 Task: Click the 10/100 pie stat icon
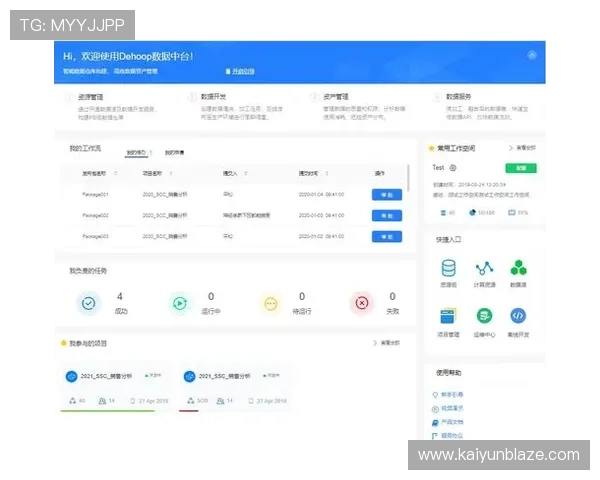(x=473, y=212)
